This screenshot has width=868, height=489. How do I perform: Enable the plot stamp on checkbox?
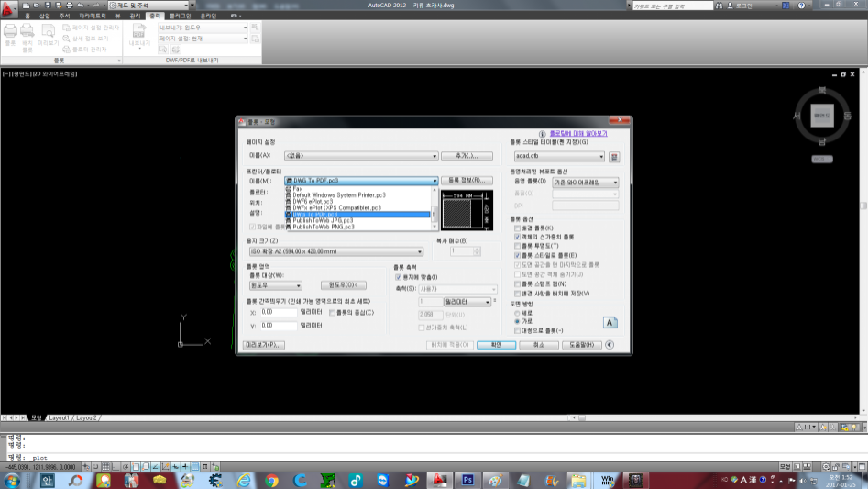coord(518,284)
